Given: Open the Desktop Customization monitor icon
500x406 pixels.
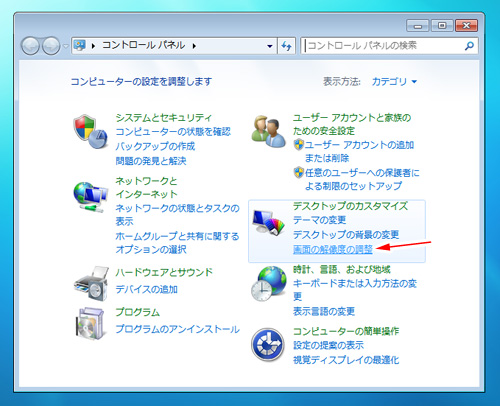Looking at the screenshot, I should click(268, 222).
